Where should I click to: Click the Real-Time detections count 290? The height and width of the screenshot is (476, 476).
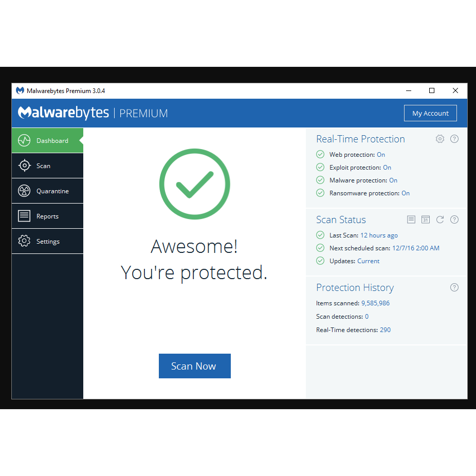(x=385, y=329)
